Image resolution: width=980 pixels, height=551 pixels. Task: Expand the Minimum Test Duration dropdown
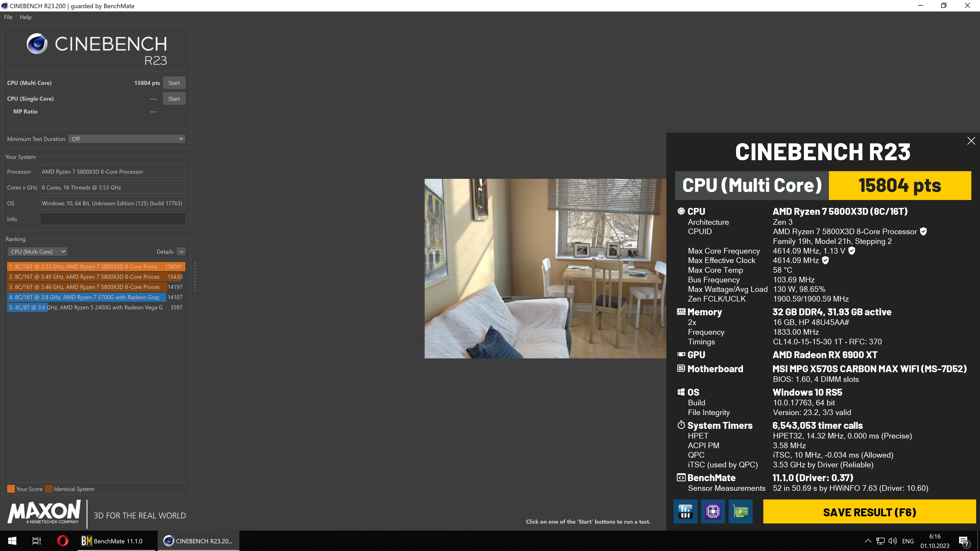127,139
